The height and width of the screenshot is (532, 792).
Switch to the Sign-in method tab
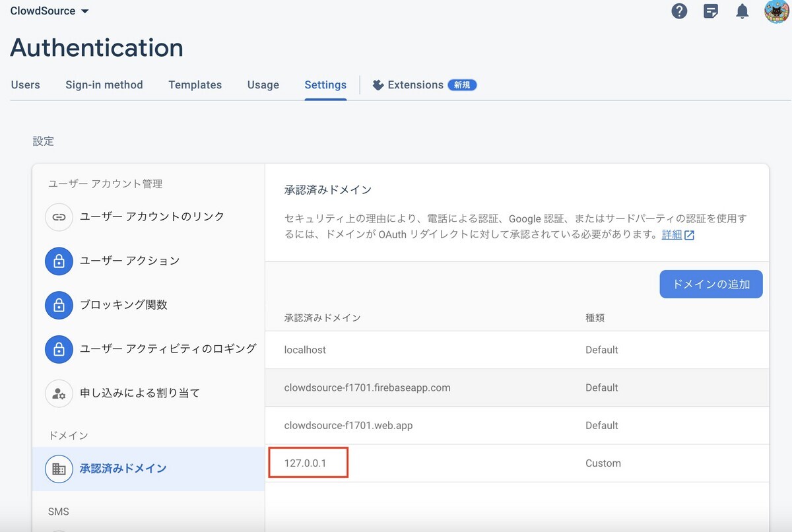coord(104,84)
